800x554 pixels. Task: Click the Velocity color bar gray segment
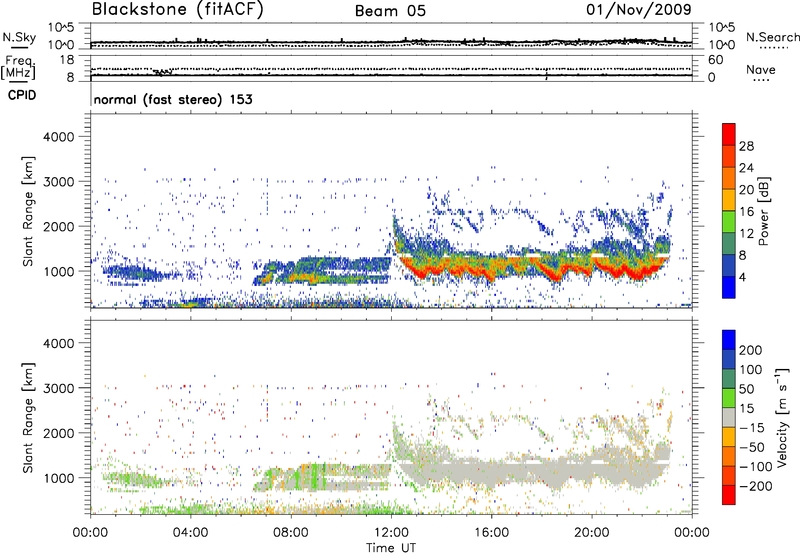point(729,418)
